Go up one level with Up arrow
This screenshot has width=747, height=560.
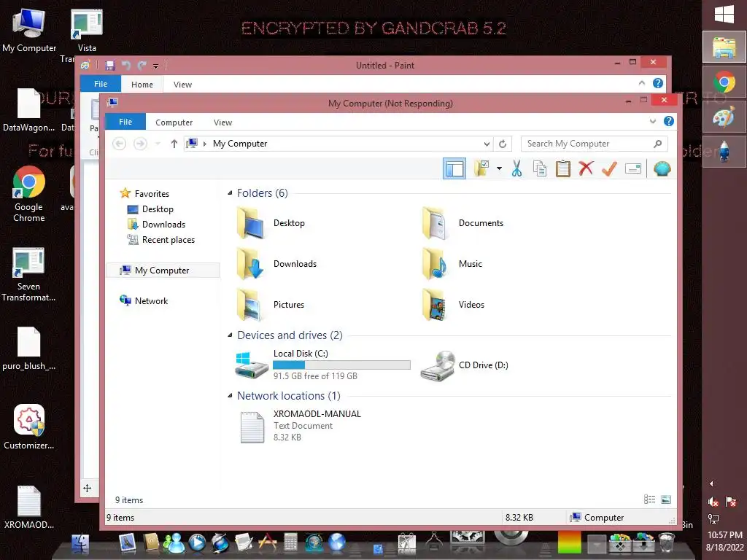(174, 144)
